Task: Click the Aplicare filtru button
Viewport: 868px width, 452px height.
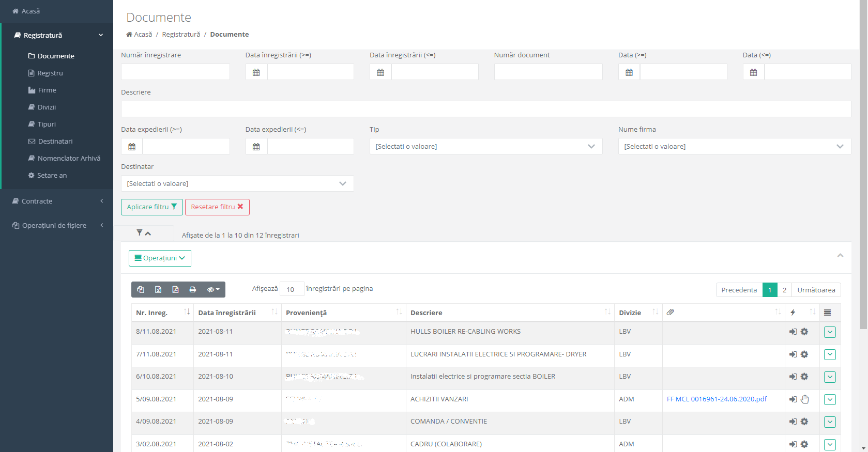Action: pos(151,207)
